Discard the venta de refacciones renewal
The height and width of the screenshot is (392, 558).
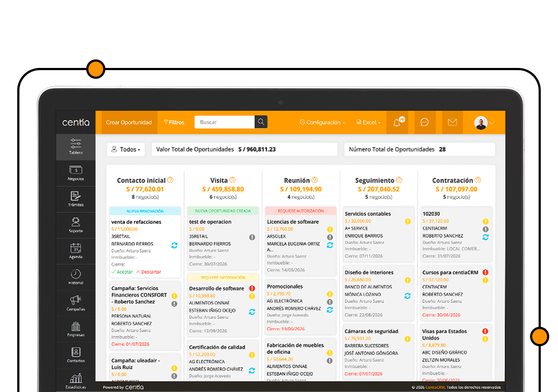click(149, 272)
